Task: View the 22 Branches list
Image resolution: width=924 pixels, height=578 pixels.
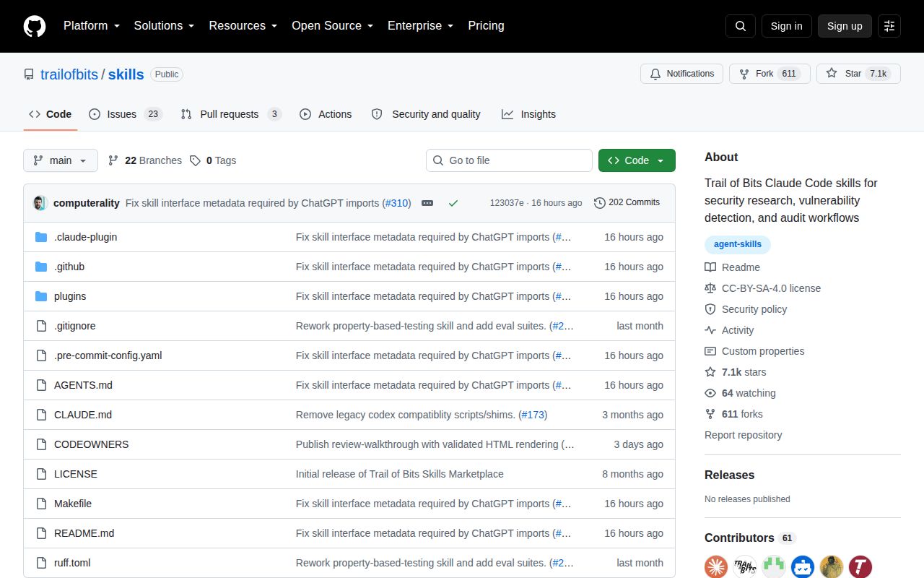Action: 144,160
